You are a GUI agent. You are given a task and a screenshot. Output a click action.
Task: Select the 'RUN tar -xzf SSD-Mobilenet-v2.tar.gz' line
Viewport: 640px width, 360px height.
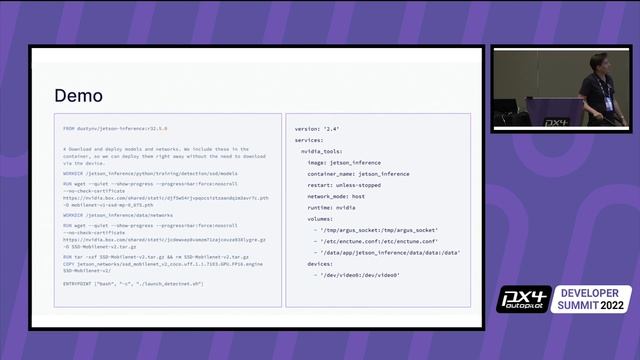point(156,257)
